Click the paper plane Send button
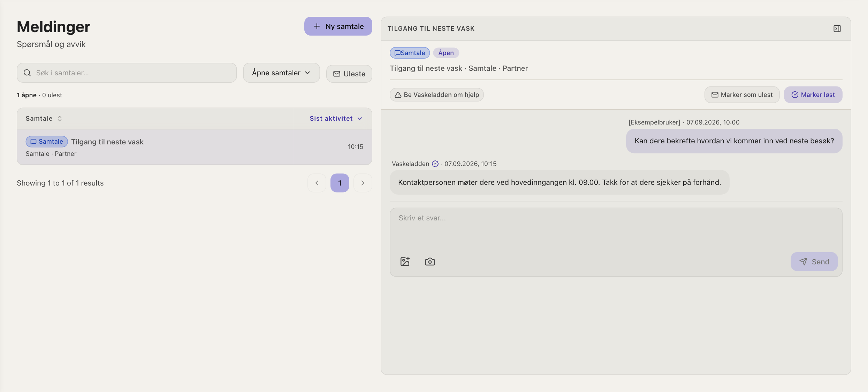The image size is (868, 392). 814,262
